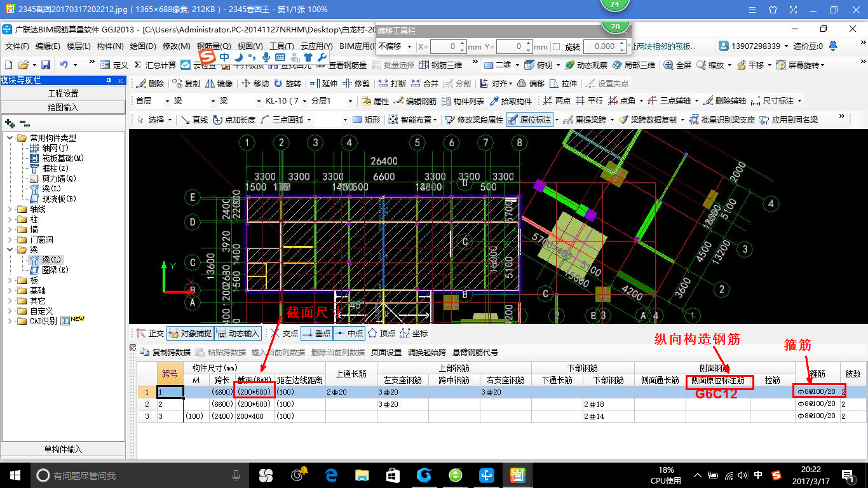Open the 修改(M) menu
Viewport: 868px width, 488px height.
[x=177, y=46]
